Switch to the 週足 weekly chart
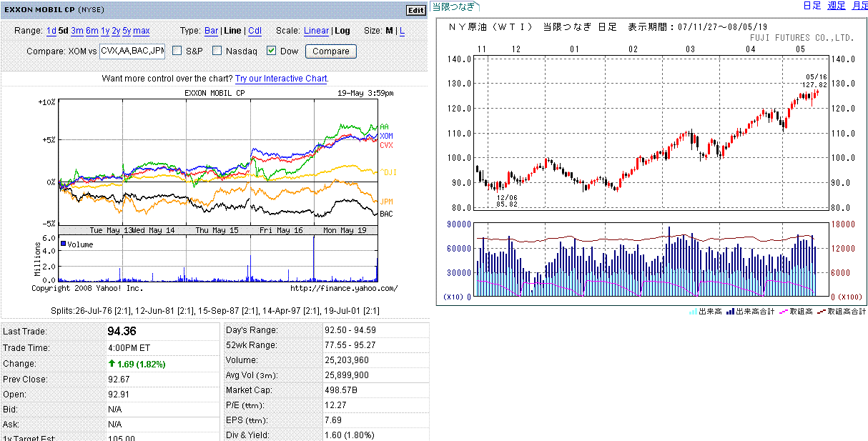The width and height of the screenshot is (868, 441). pos(836,6)
